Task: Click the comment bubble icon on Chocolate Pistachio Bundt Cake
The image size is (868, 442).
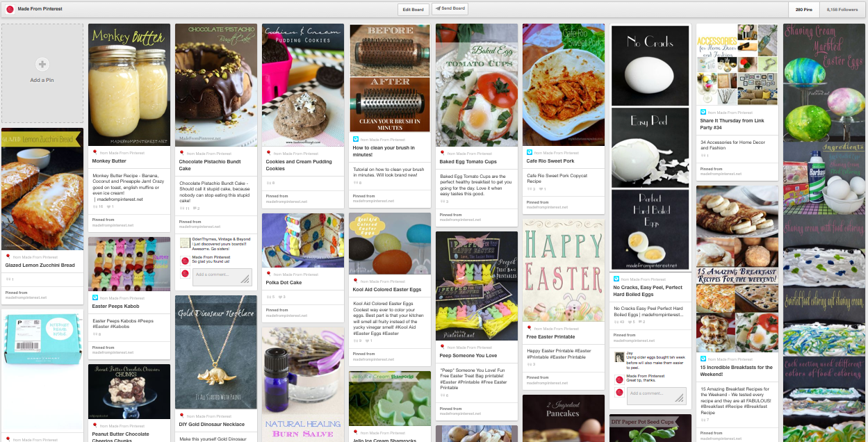Action: pos(194,208)
